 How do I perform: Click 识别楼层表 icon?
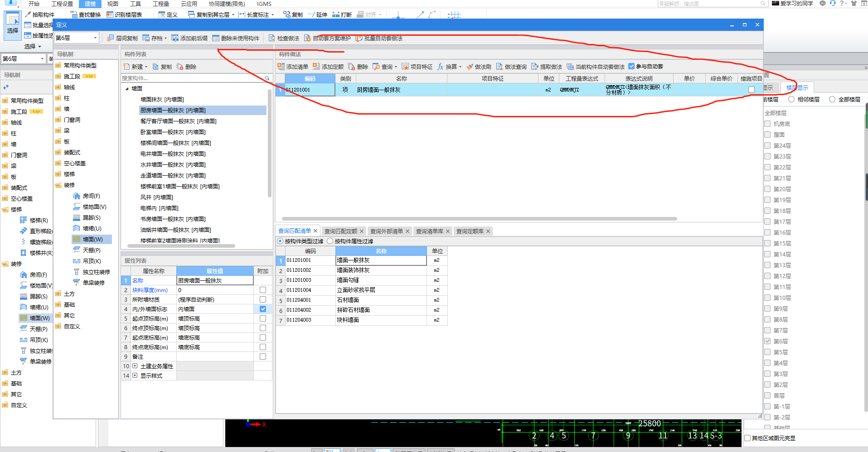pyautogui.click(x=110, y=14)
